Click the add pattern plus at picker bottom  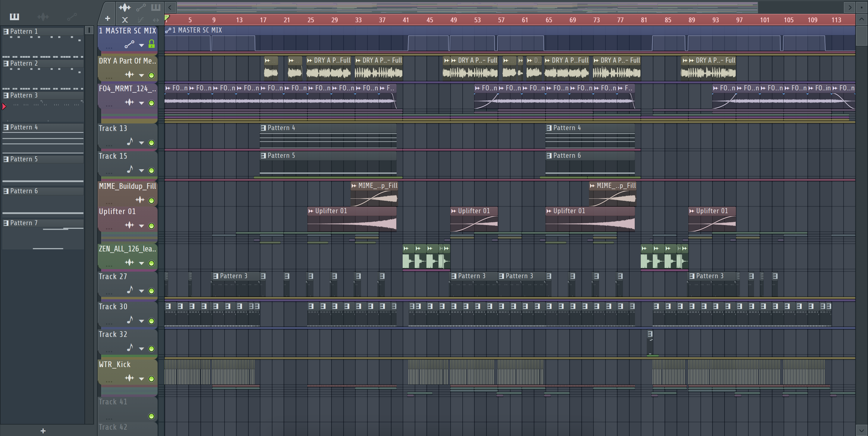pos(43,431)
